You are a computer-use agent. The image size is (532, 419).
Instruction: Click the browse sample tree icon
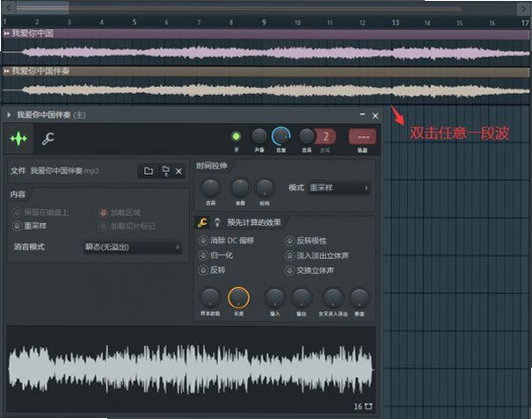(x=165, y=171)
